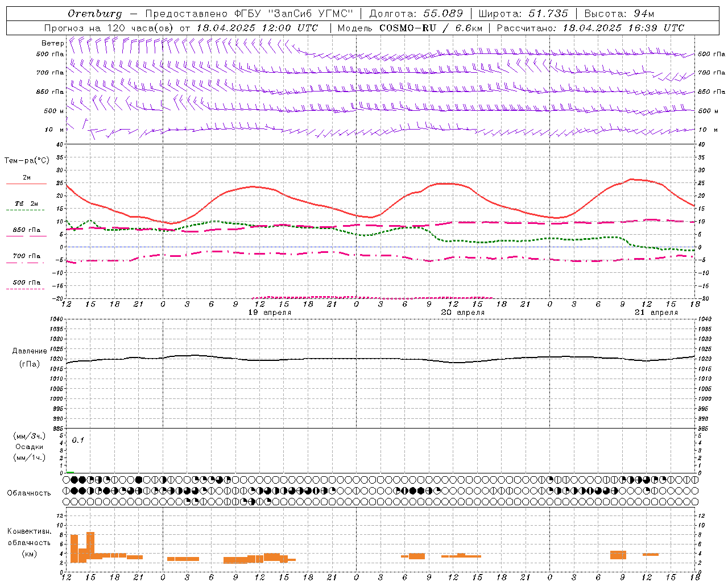Select the model name "COSMO-RU / 6.6км"
This screenshot has width=728, height=582.
point(431,28)
